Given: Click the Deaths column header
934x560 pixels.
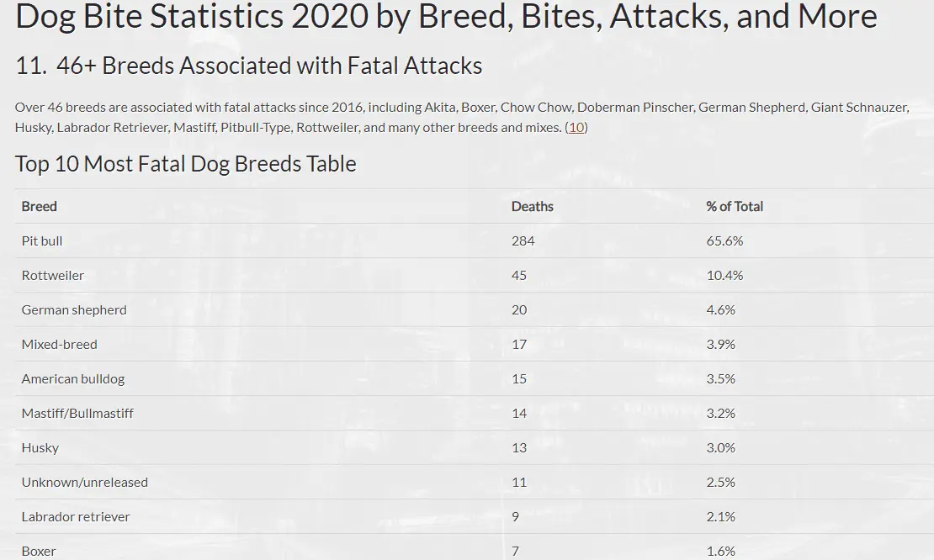Looking at the screenshot, I should [x=533, y=206].
